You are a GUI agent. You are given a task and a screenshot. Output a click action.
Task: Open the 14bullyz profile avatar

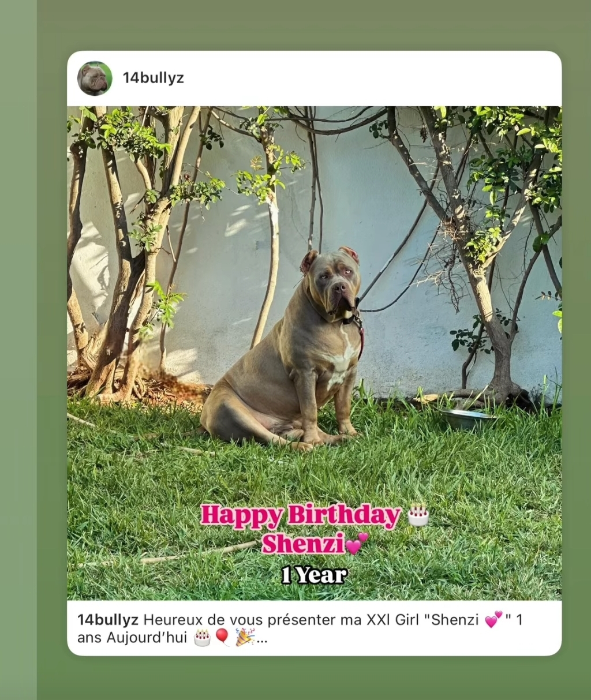(x=95, y=78)
